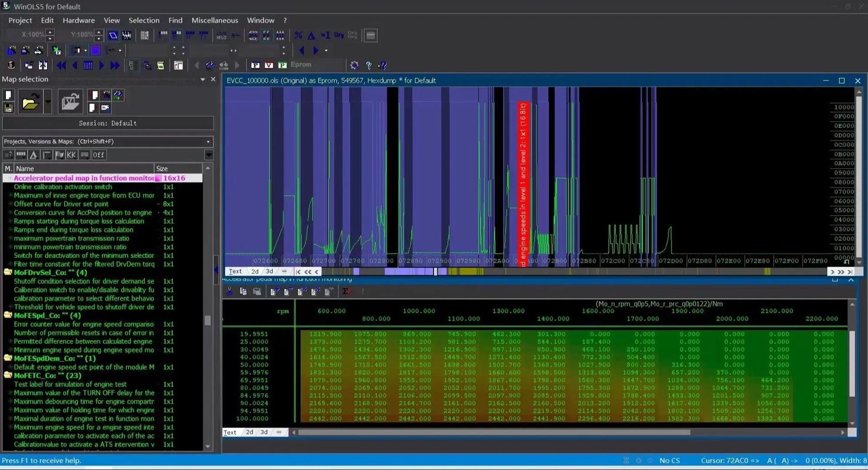The image size is (868, 470).
Task: Collapse the MoFETC_Co folder
Action: pyautogui.click(x=8, y=375)
